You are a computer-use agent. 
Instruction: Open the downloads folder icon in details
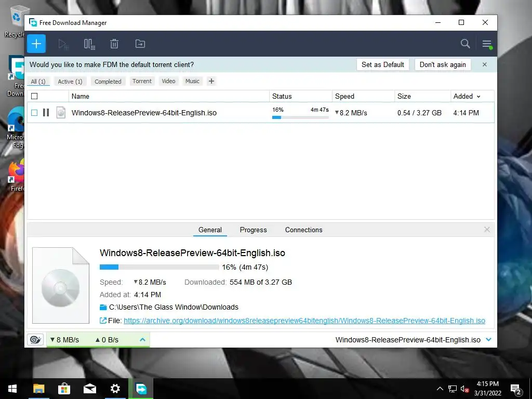tap(103, 308)
